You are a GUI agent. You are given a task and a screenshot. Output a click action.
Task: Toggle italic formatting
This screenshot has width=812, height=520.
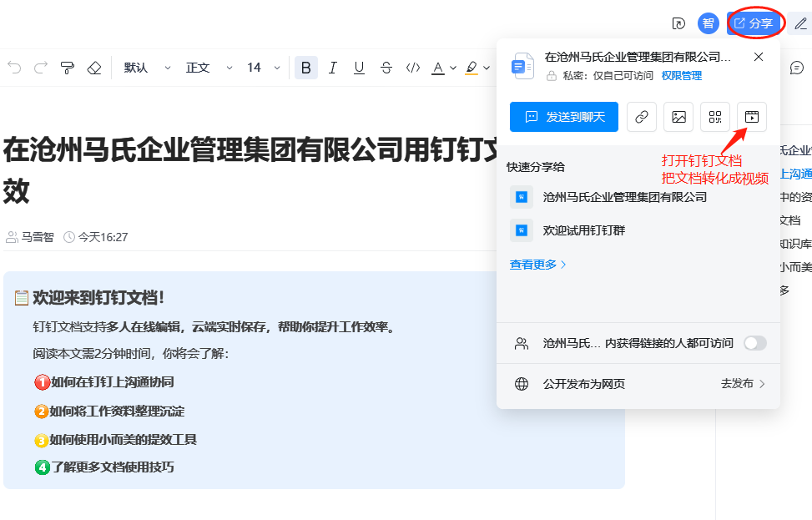tap(332, 68)
